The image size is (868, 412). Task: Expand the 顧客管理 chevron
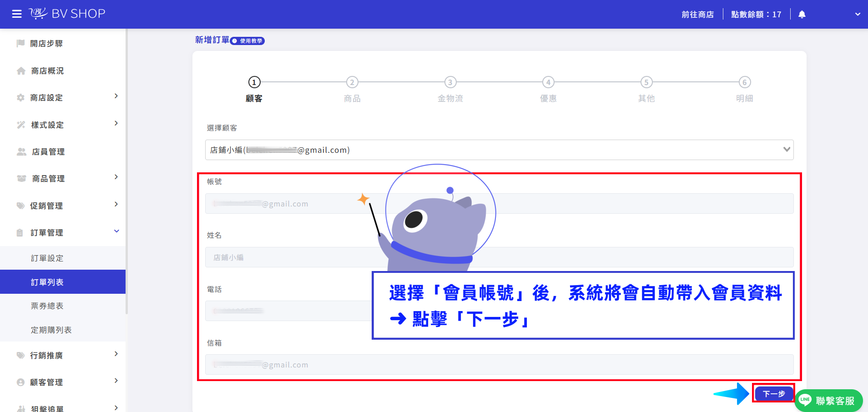click(x=116, y=381)
